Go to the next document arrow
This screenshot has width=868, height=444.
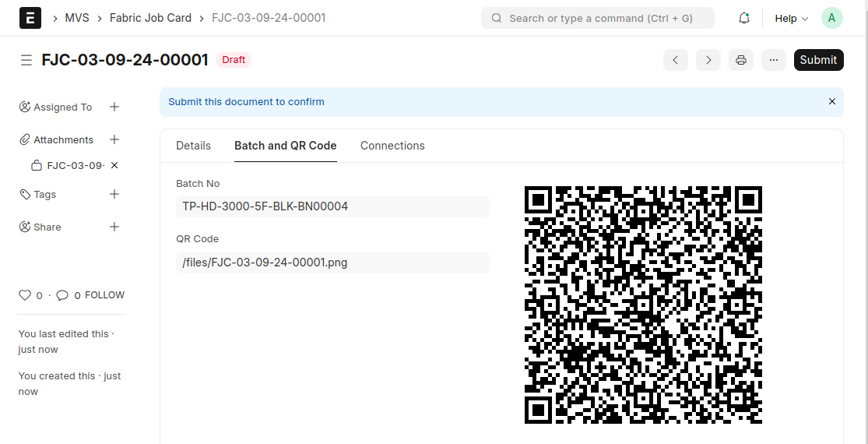pos(708,60)
